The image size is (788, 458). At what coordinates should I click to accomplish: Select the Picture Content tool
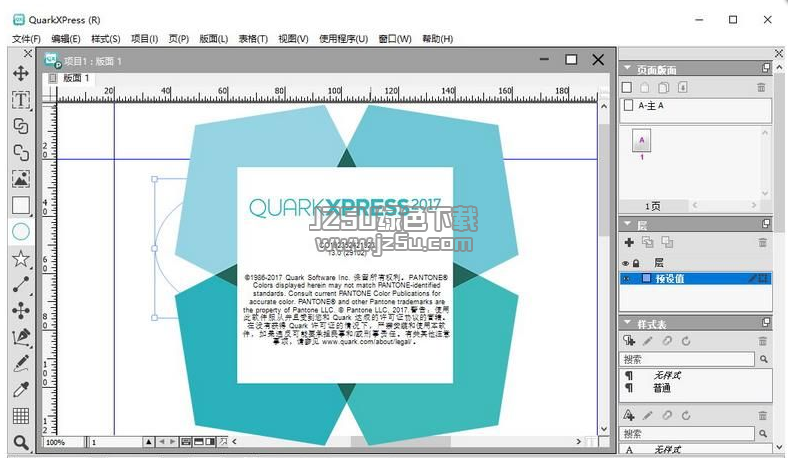(x=21, y=178)
